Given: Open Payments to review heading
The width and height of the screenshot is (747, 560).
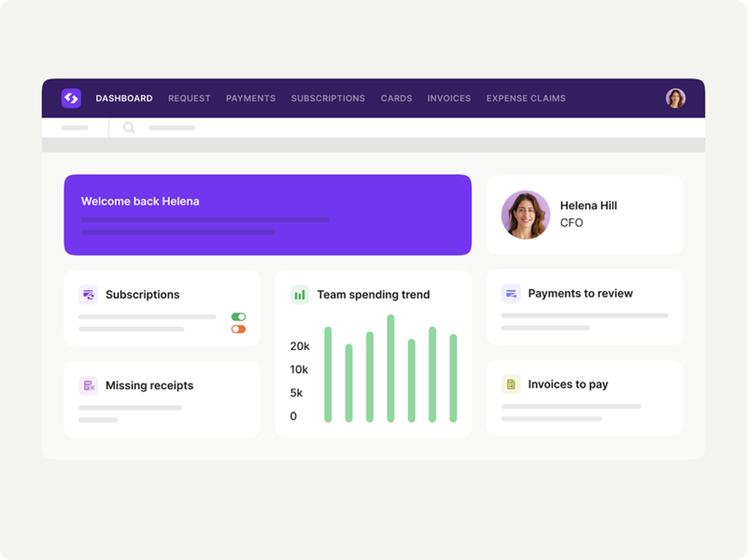Looking at the screenshot, I should click(x=580, y=294).
